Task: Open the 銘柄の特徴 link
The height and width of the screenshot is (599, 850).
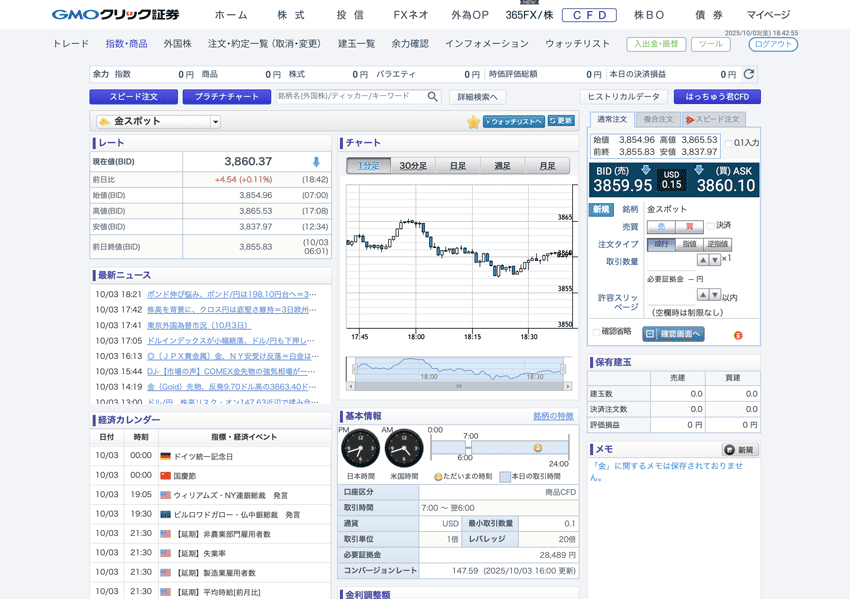Action: pos(553,416)
